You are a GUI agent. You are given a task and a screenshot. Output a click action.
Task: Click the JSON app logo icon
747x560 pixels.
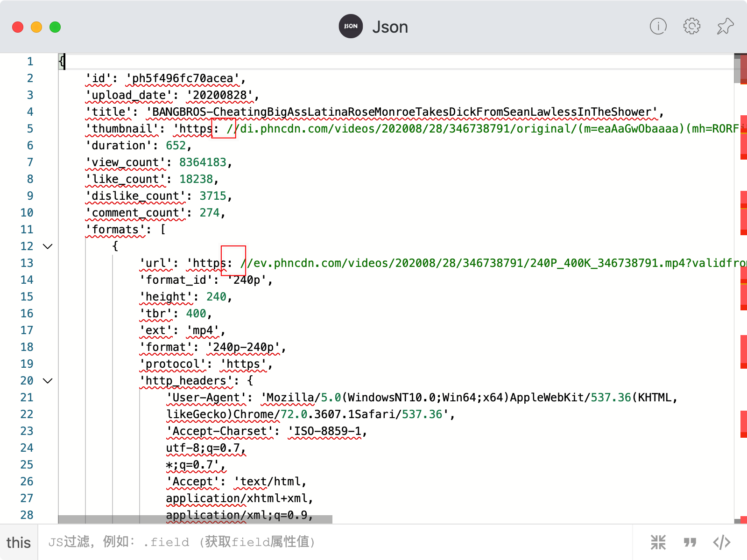coord(351,27)
